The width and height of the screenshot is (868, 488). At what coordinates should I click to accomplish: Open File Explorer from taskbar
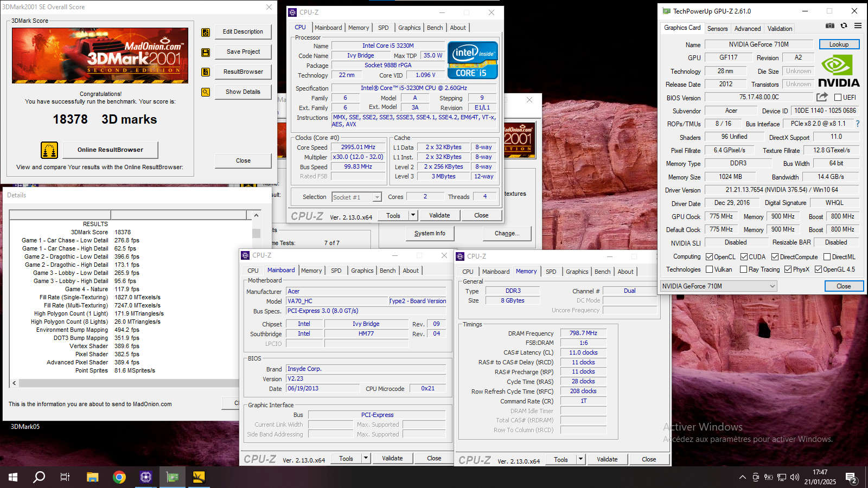[93, 477]
